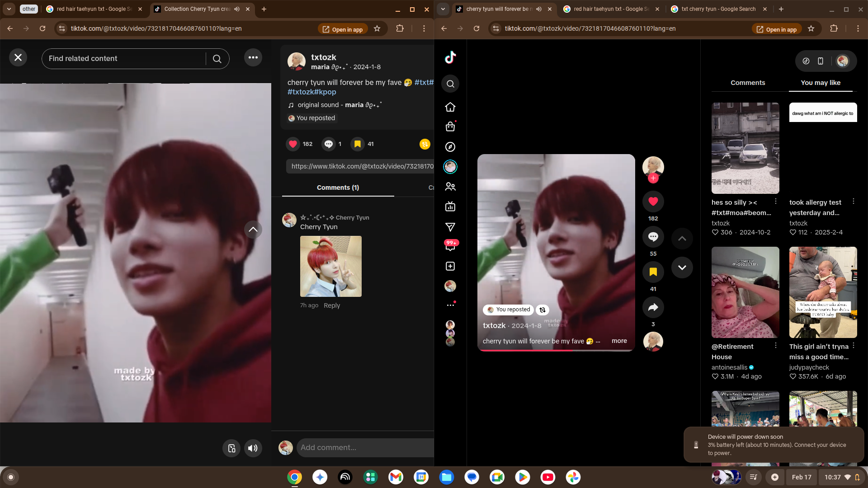Click the #txtozk#kpop hashtag link
This screenshot has width=868, height=488.
coord(311,92)
